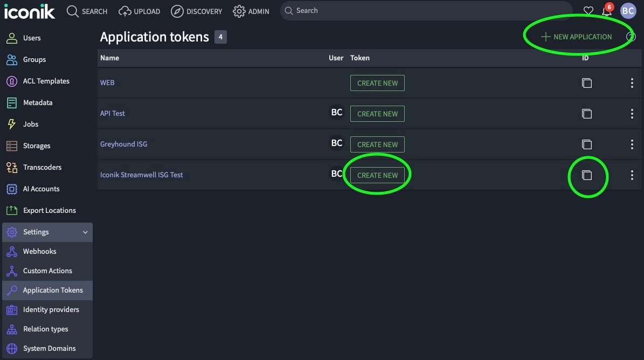Open the Upload page
The height and width of the screenshot is (360, 644).
[x=140, y=11]
